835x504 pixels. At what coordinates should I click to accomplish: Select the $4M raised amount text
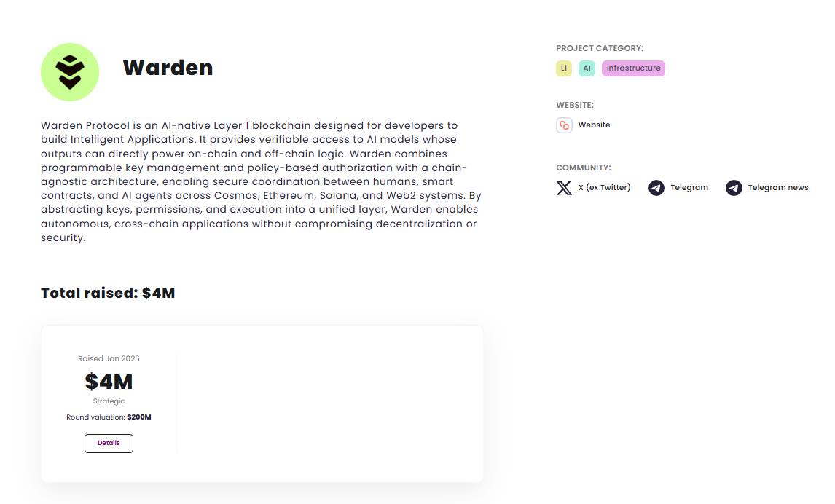pos(109,381)
